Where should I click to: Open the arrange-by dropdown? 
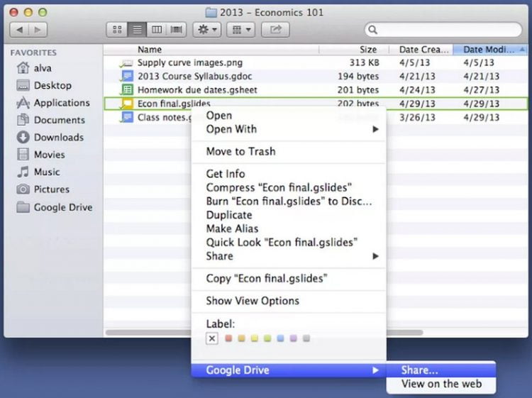pos(241,30)
